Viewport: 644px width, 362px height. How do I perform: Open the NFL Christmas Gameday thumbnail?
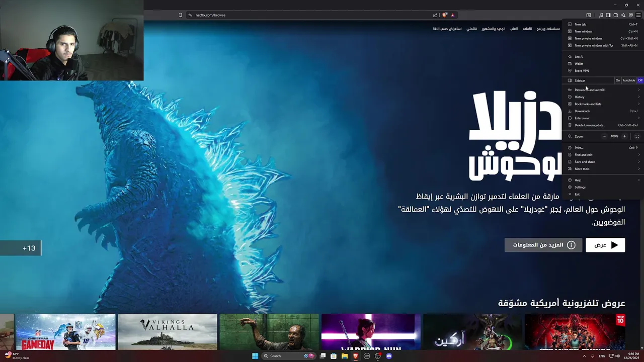(x=66, y=332)
